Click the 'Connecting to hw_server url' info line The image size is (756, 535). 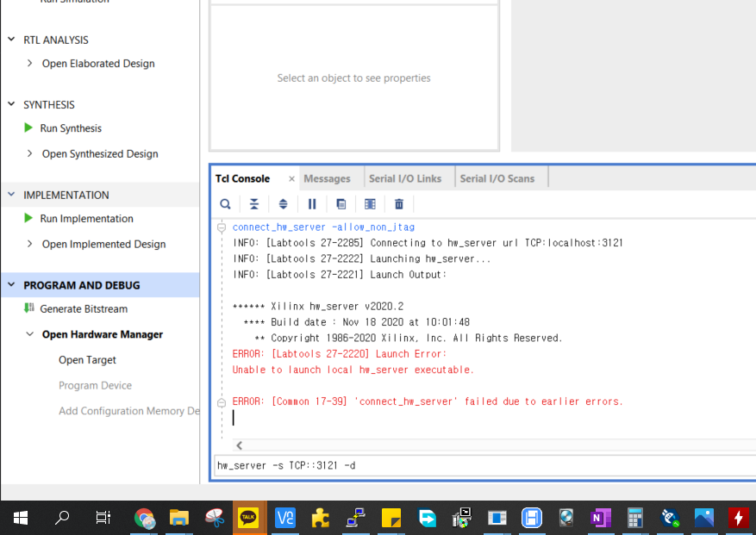coord(428,243)
